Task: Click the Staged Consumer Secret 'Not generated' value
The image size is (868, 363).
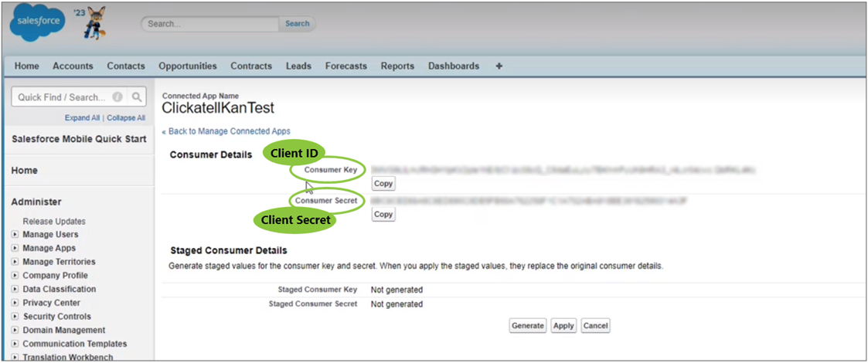Action: pos(397,304)
